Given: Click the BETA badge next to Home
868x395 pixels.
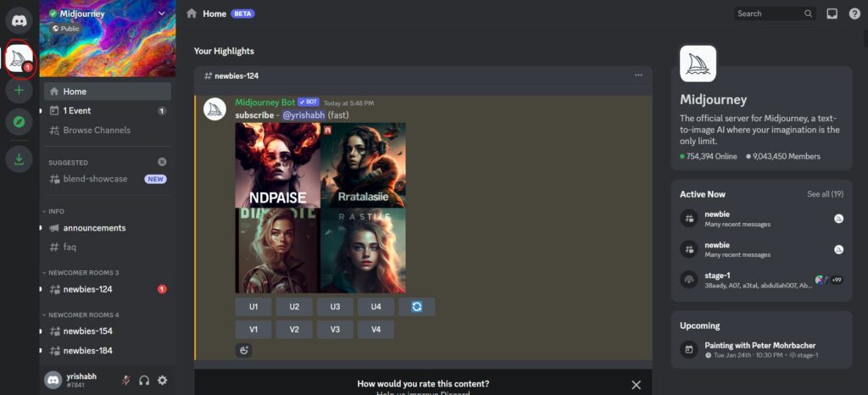Looking at the screenshot, I should click(x=242, y=14).
